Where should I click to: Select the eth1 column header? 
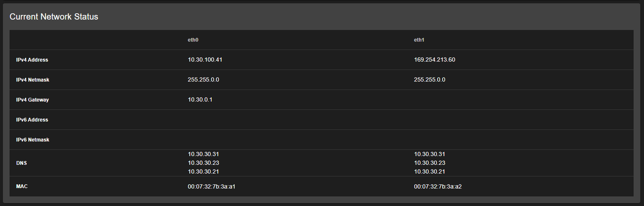419,40
